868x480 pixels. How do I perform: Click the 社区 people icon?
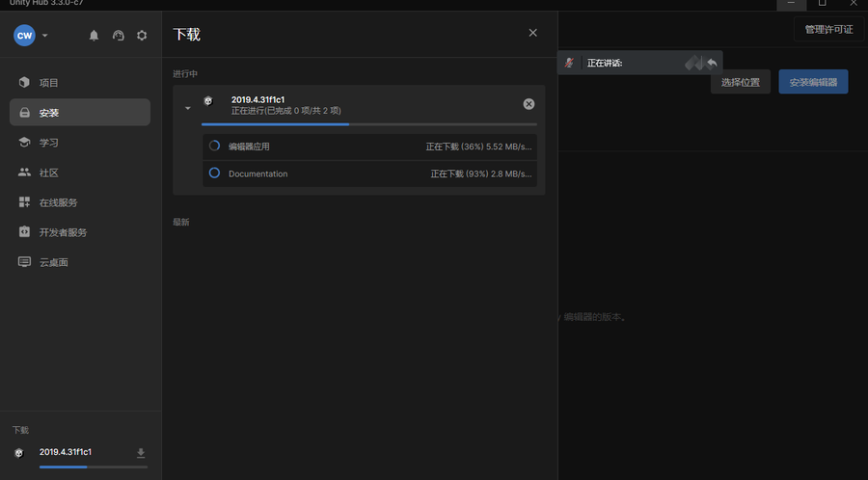coord(24,172)
